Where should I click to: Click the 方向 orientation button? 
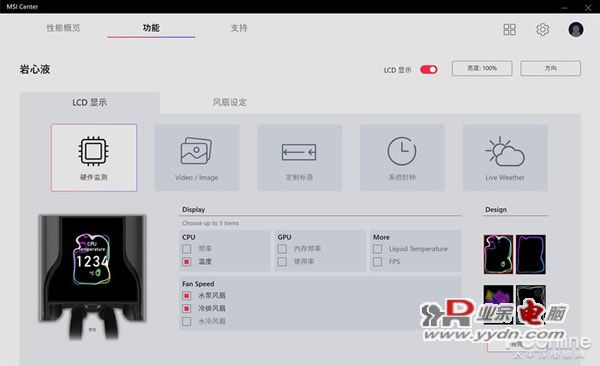550,69
